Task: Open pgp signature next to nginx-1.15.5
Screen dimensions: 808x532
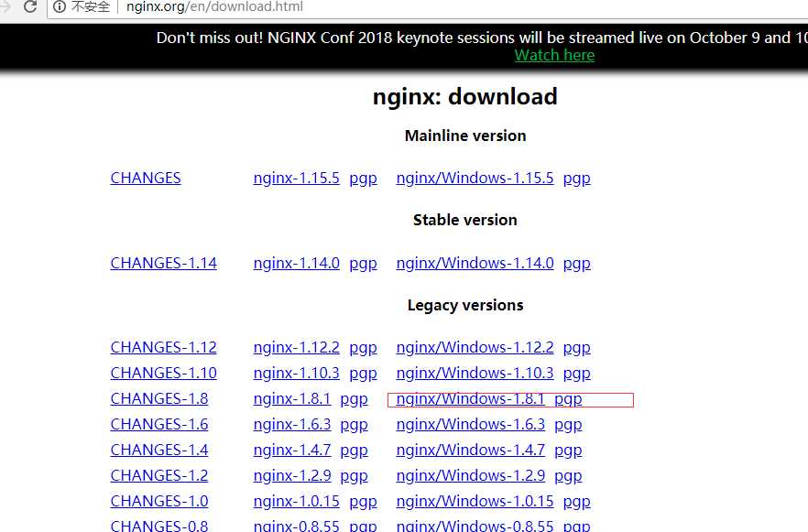Action: coord(364,179)
